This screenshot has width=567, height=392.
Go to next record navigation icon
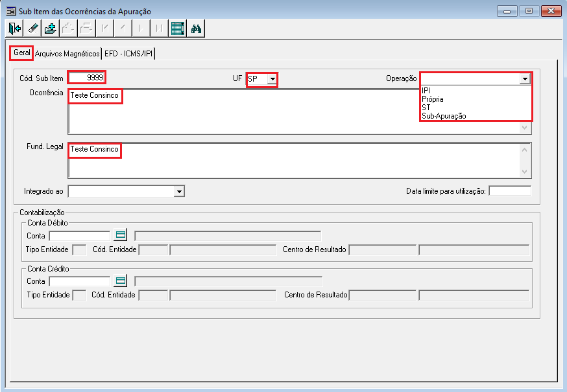[x=141, y=29]
